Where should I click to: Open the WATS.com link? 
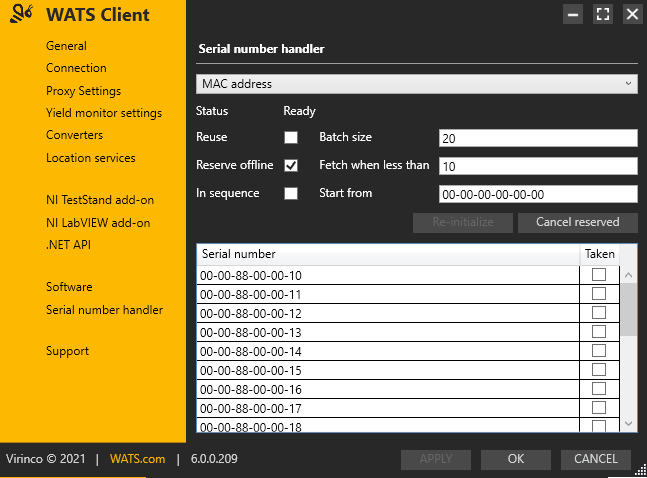click(137, 459)
